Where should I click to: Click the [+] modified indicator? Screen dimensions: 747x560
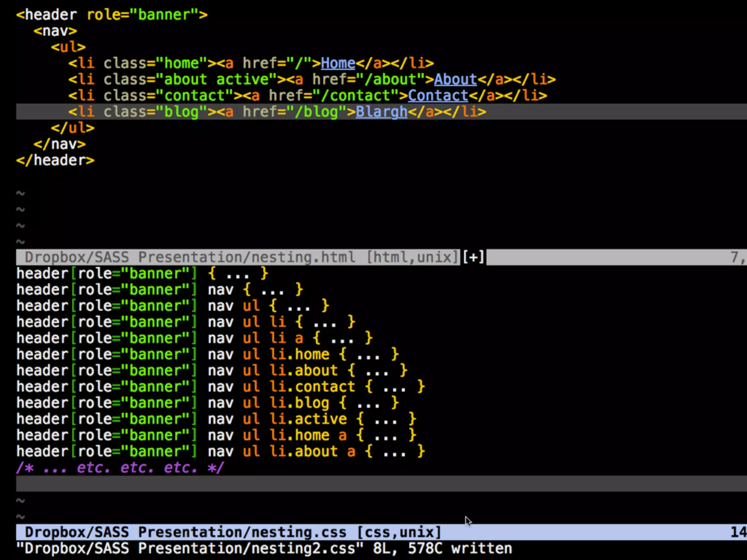473,257
